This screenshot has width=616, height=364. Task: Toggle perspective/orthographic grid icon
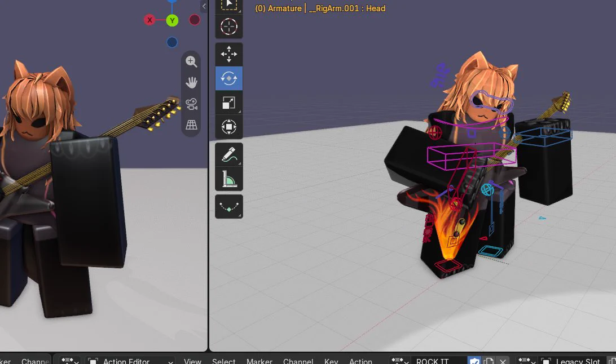[x=191, y=125]
